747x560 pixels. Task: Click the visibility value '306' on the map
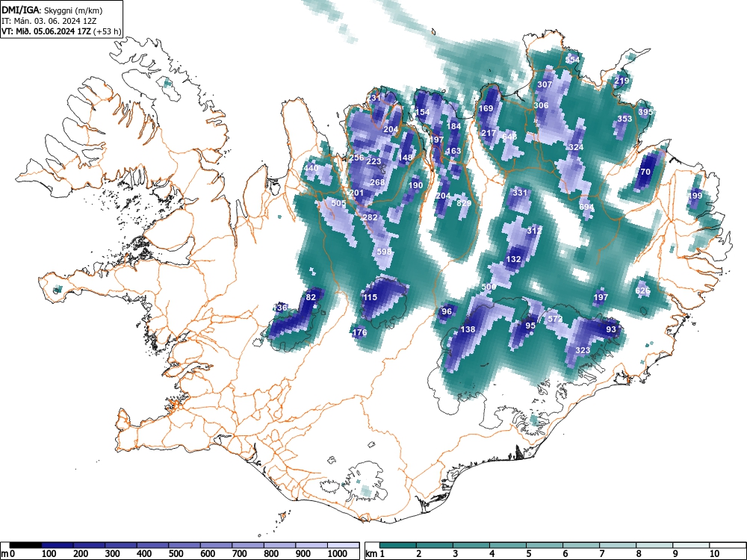coord(541,105)
